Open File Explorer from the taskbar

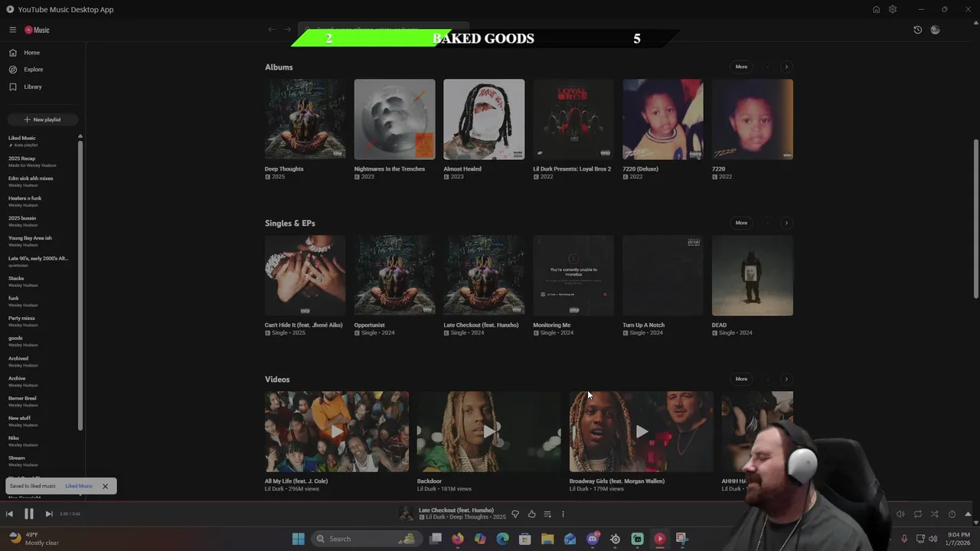coord(547,539)
